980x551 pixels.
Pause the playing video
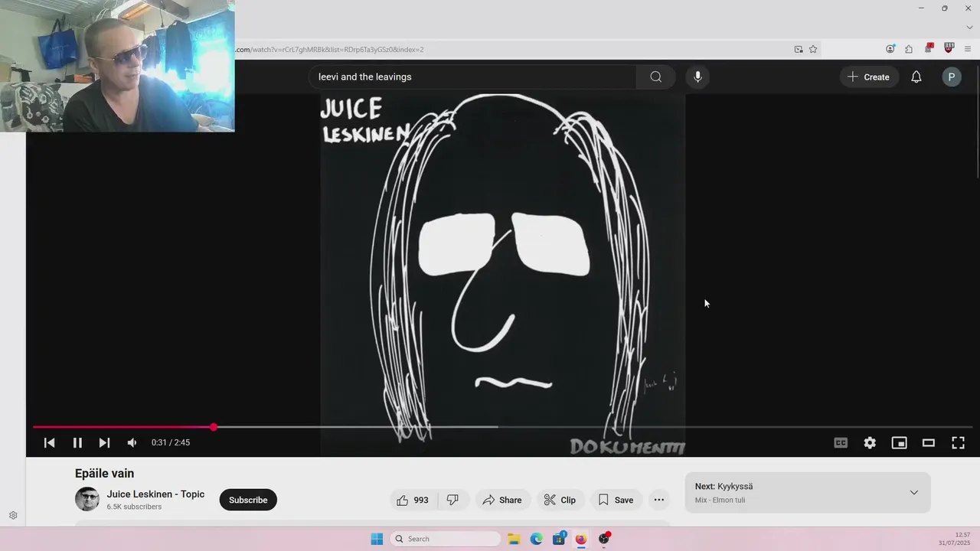77,442
